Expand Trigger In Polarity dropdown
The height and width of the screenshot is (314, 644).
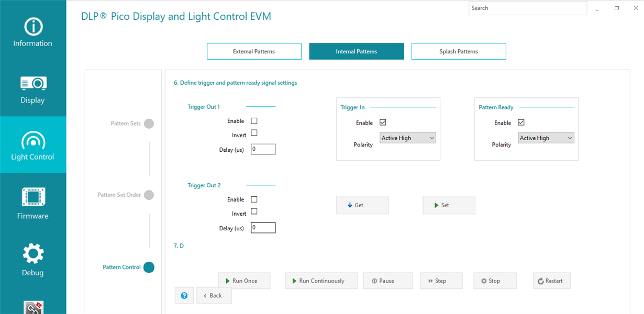(408, 138)
